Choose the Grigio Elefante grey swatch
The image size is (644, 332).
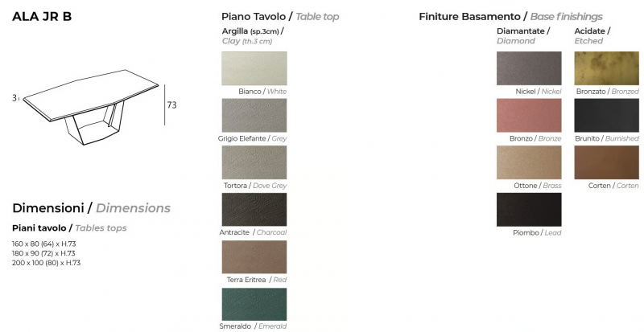[x=254, y=115]
